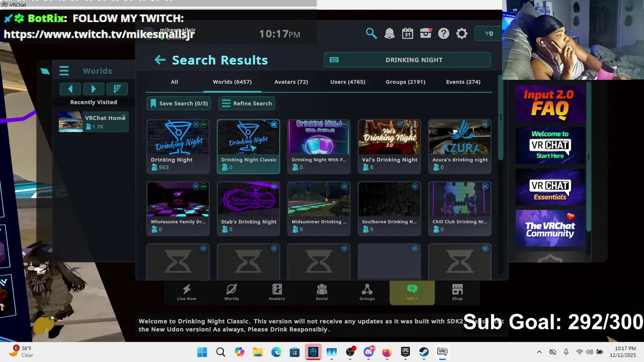Click the next arrow in Worlds panel

pos(94,89)
